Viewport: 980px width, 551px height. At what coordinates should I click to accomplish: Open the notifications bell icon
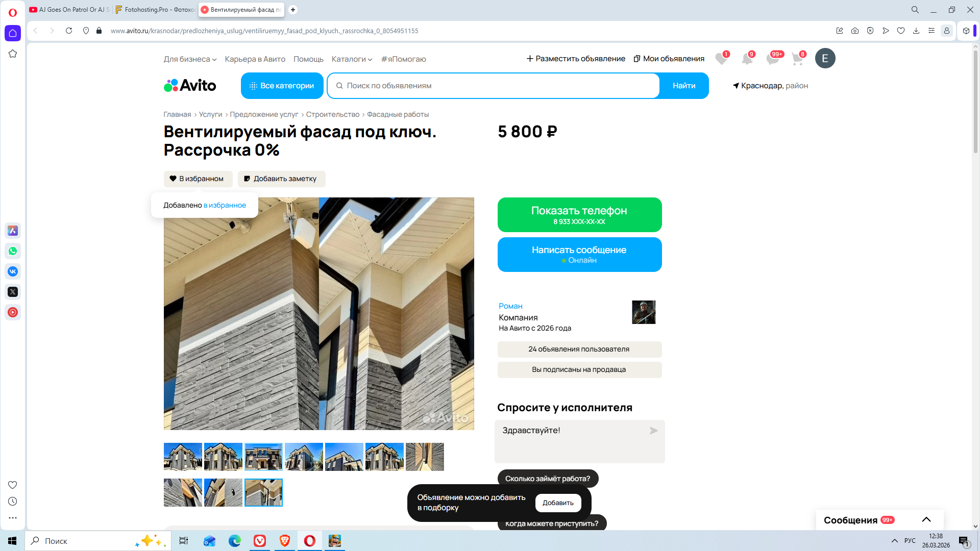[x=747, y=59]
